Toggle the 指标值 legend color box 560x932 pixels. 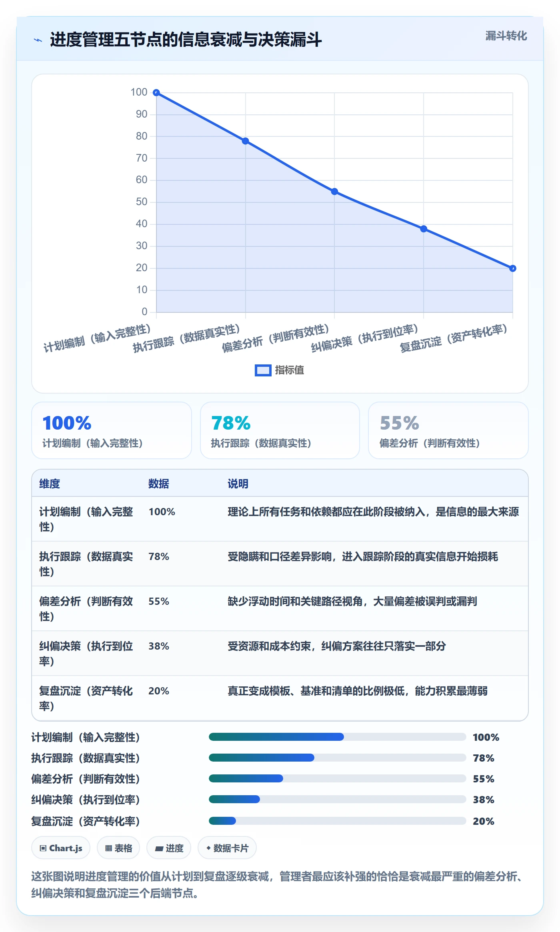(263, 370)
